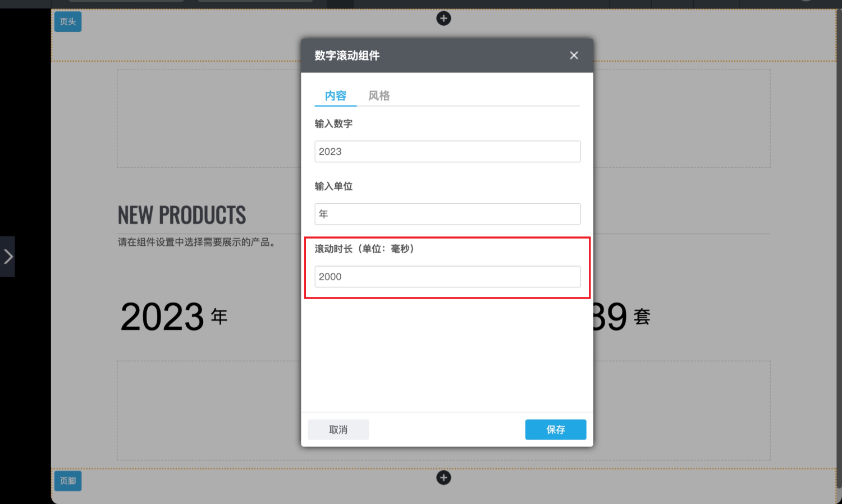Click the 输入数字 field containing 2023
Screen dimensions: 842x504
click(447, 152)
